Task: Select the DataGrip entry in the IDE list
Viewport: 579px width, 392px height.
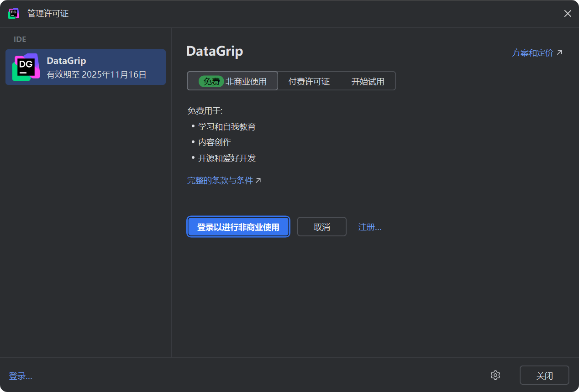Action: coord(85,67)
